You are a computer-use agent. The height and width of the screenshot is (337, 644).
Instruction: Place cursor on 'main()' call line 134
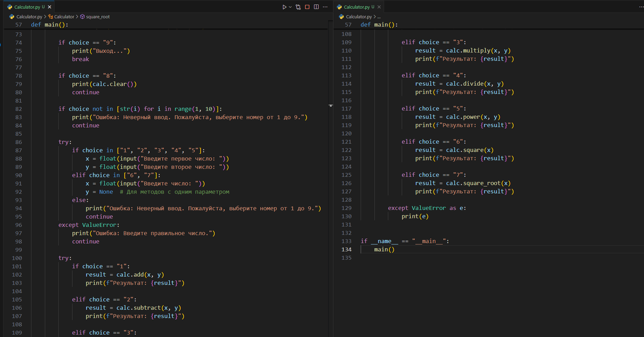point(384,250)
